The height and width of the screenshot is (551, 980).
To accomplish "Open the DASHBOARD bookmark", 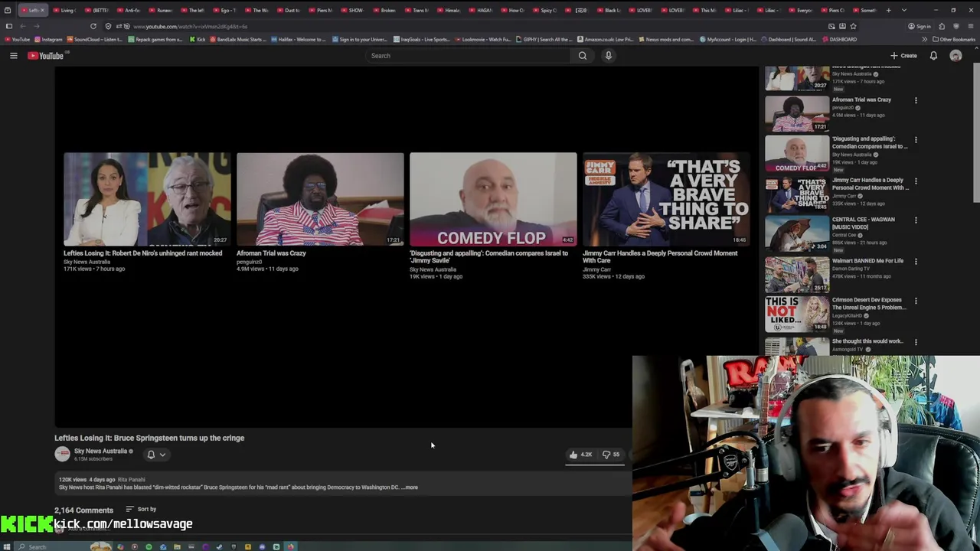I will pyautogui.click(x=838, y=39).
